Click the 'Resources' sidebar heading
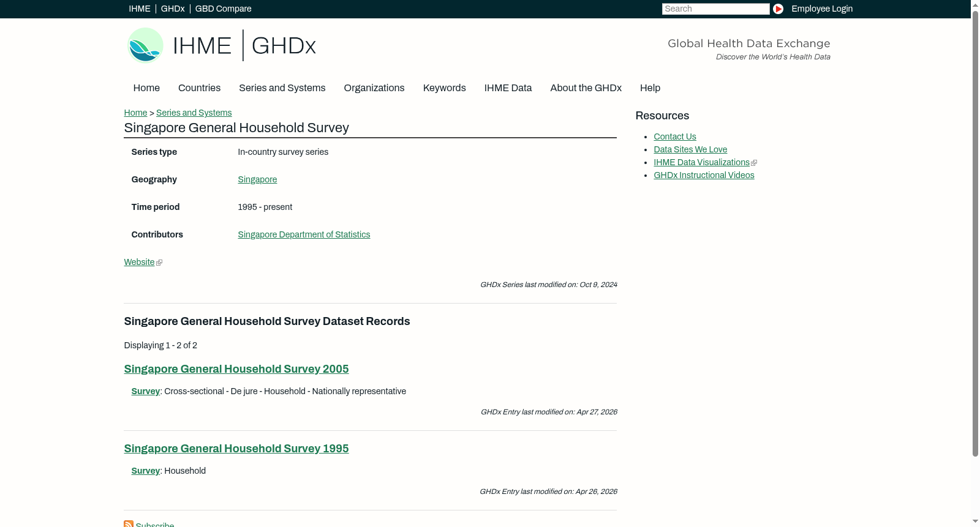Image resolution: width=980 pixels, height=527 pixels. point(662,116)
